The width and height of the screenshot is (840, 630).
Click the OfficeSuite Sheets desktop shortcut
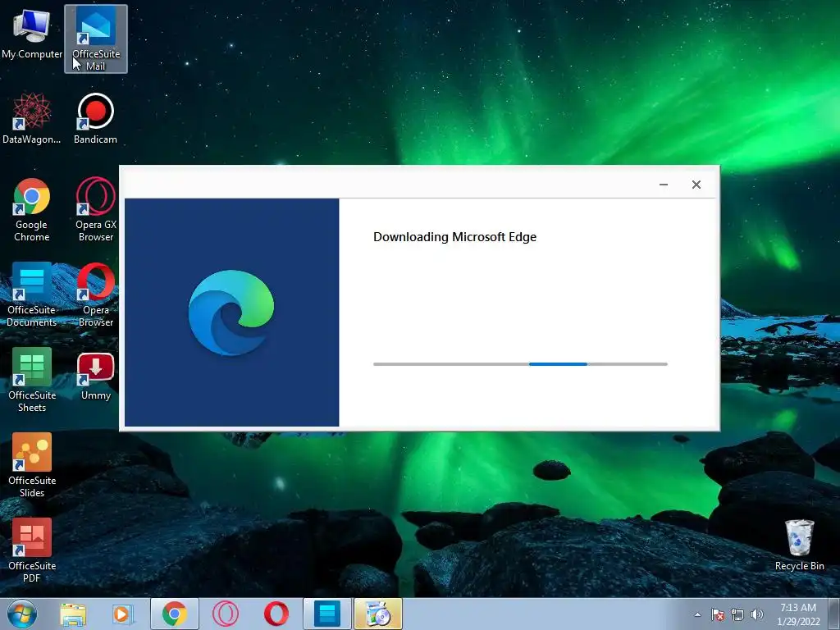(x=32, y=380)
